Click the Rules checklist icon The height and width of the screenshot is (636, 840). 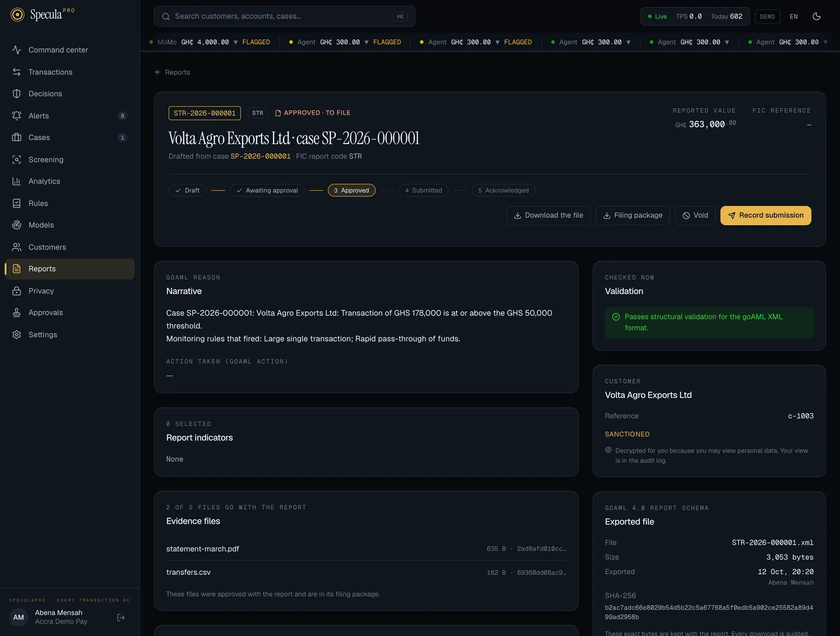pyautogui.click(x=17, y=203)
